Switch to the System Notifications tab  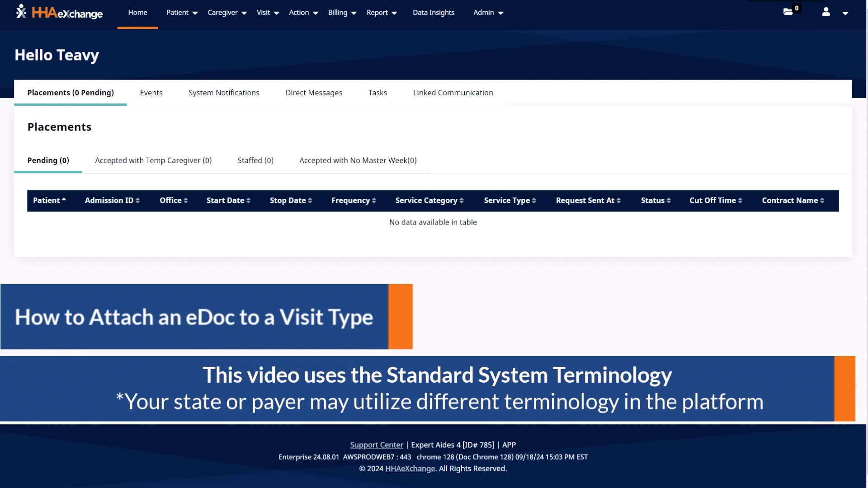[223, 92]
